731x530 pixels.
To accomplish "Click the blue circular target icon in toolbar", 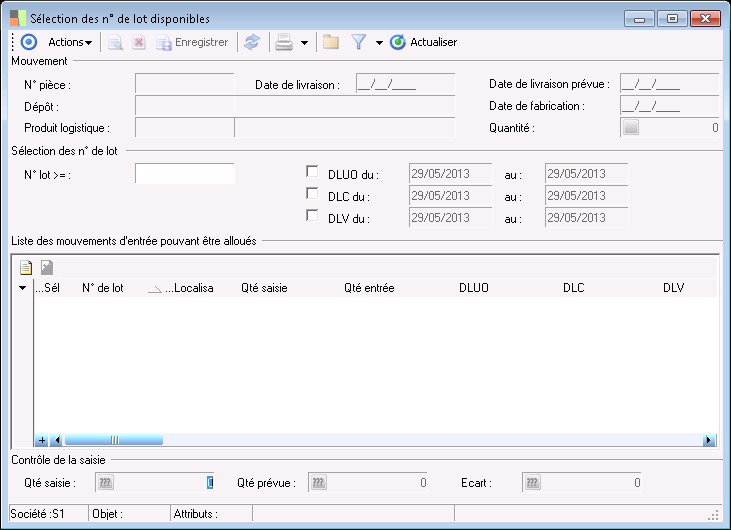I will [29, 42].
